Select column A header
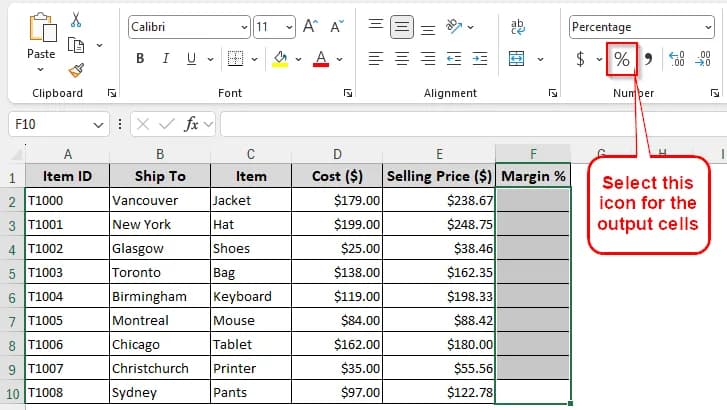 pyautogui.click(x=68, y=154)
